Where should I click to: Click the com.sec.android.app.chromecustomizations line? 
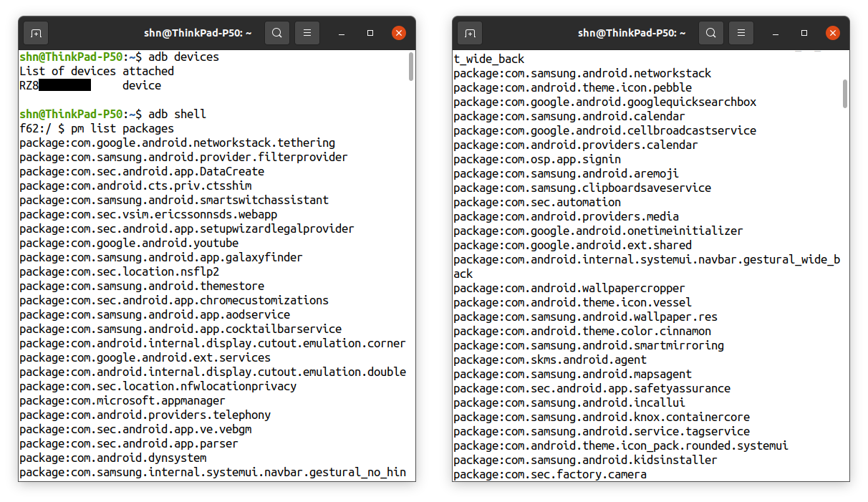[174, 300]
